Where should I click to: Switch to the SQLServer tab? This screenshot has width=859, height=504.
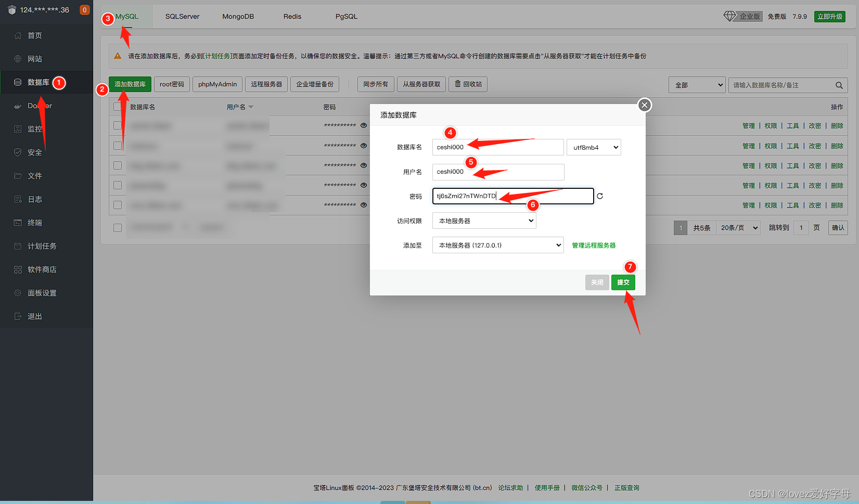pos(182,16)
